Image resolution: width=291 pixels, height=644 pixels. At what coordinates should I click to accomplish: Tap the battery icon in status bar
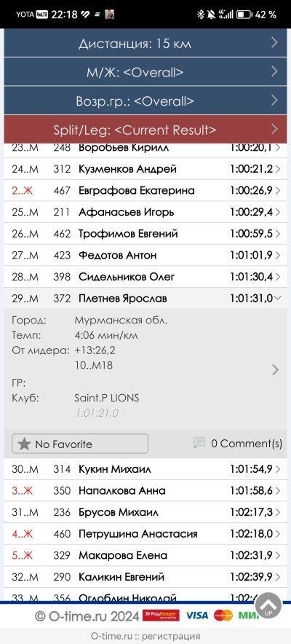(x=244, y=15)
